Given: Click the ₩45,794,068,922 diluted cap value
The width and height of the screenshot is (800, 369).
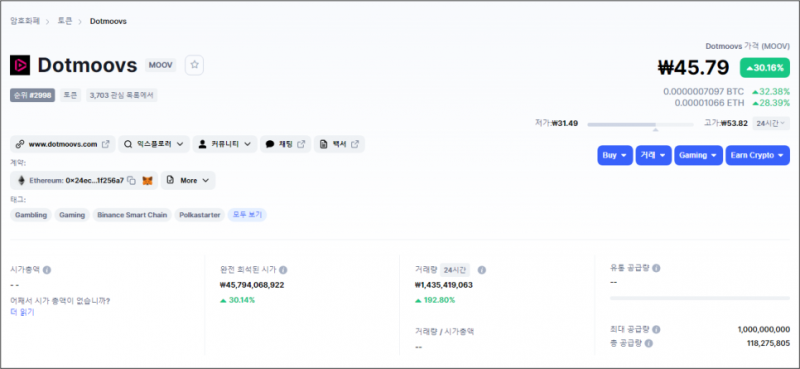Looking at the screenshot, I should (252, 285).
